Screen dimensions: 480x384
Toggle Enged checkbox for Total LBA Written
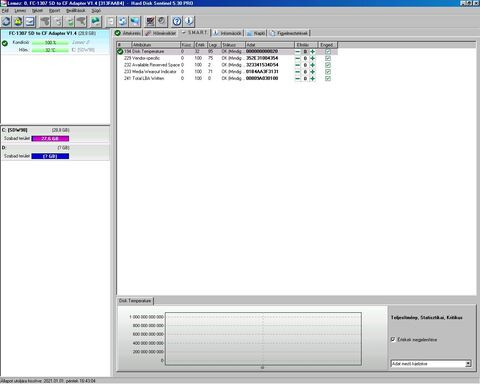tap(328, 78)
